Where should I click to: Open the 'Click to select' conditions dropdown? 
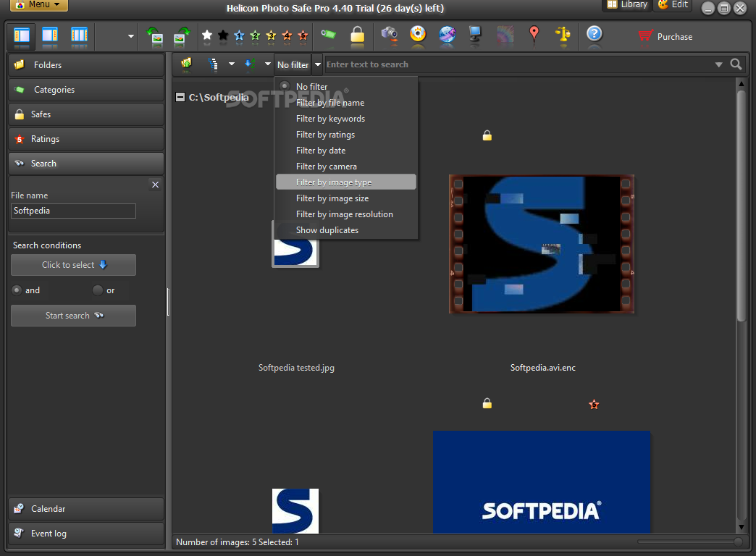click(73, 265)
